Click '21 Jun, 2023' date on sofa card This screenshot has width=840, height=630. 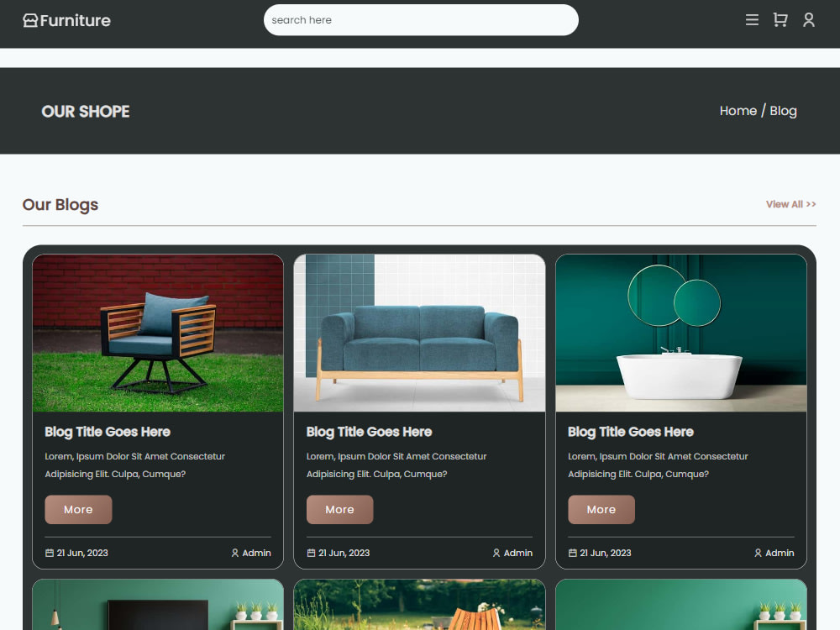344,553
